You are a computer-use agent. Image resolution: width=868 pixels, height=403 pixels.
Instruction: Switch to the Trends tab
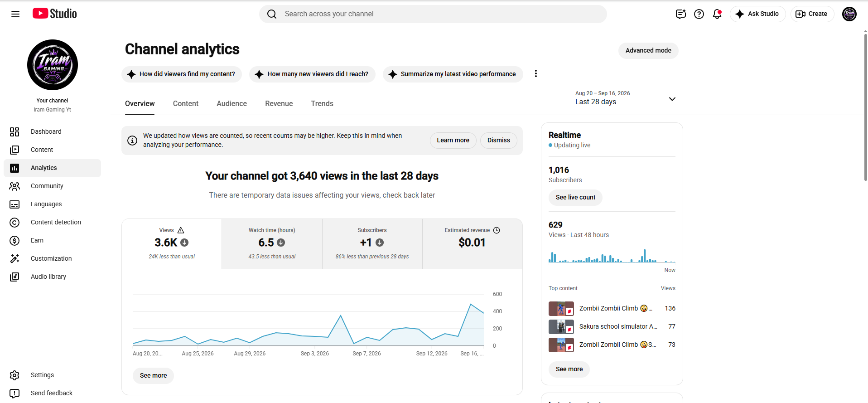tap(322, 103)
